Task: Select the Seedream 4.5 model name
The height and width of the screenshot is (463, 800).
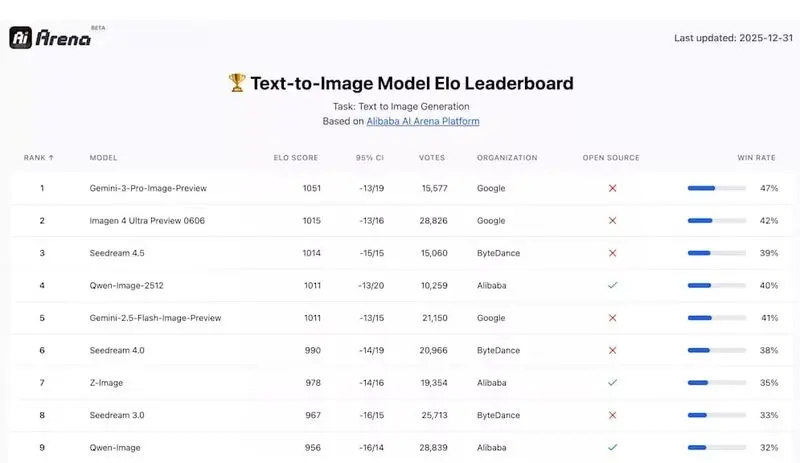Action: point(117,253)
